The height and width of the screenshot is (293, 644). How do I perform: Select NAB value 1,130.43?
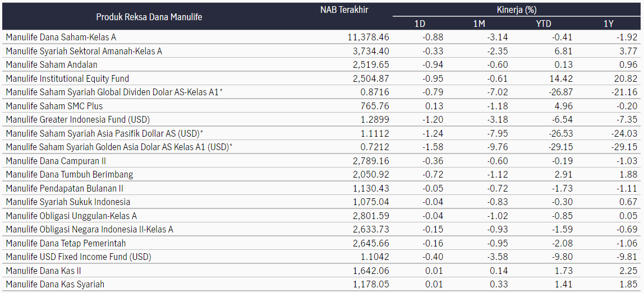pos(371,188)
